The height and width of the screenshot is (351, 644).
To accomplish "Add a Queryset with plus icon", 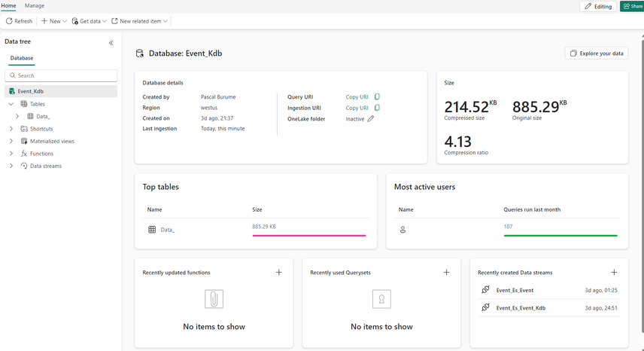I will pos(446,272).
